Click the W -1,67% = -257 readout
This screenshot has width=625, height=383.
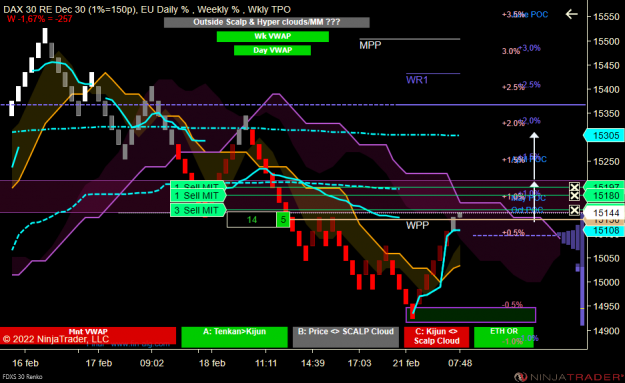(39, 19)
